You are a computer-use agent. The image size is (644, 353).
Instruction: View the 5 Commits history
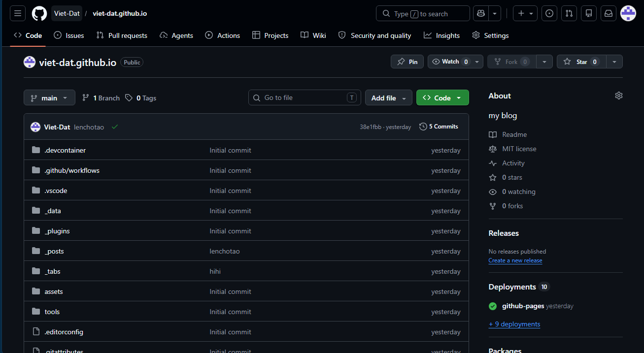[x=439, y=127]
